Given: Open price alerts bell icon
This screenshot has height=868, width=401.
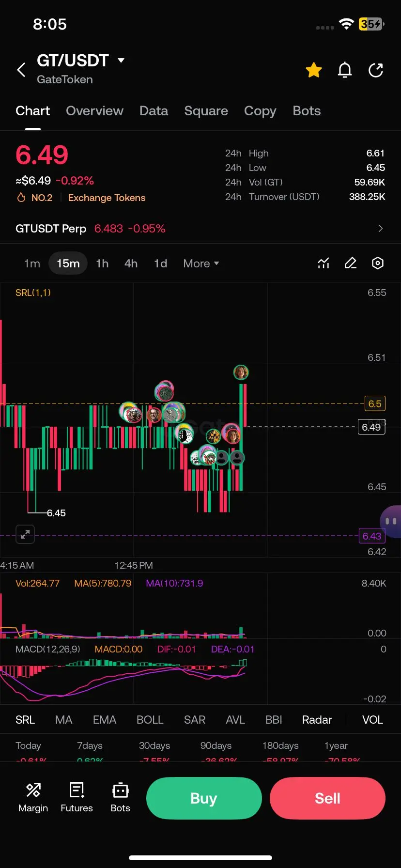Looking at the screenshot, I should click(x=345, y=70).
